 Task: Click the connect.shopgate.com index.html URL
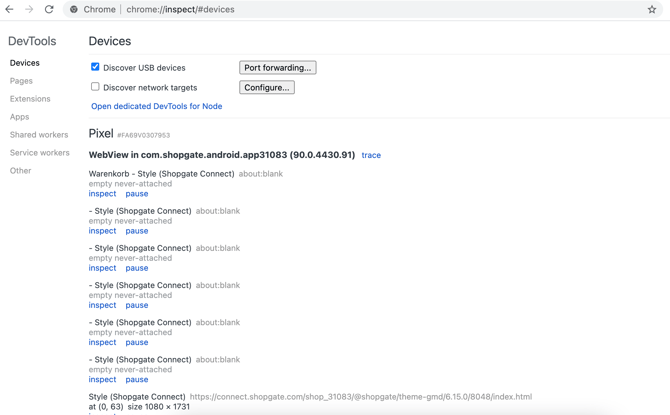[361, 397]
